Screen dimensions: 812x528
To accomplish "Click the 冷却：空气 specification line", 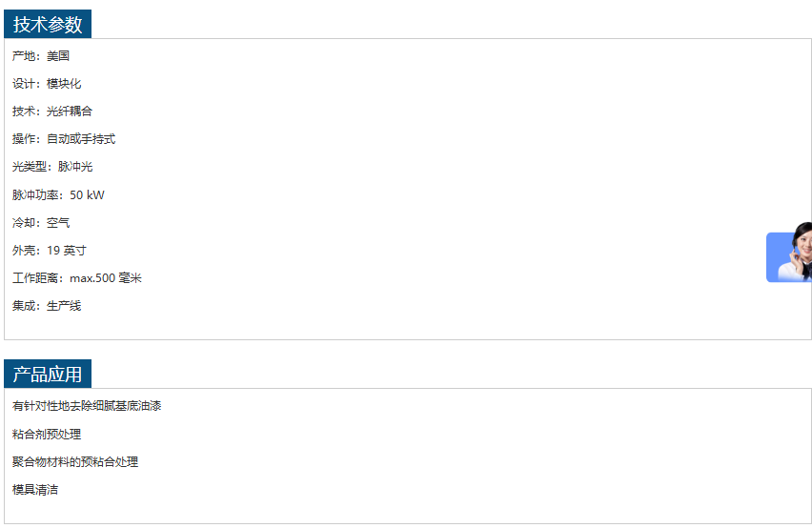I will (x=41, y=223).
